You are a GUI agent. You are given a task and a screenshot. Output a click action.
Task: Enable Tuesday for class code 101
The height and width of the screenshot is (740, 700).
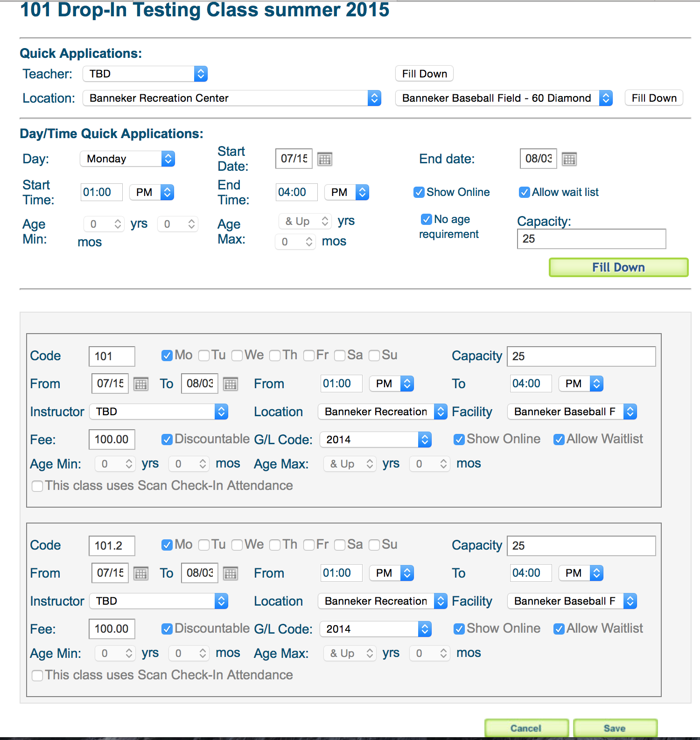(204, 356)
